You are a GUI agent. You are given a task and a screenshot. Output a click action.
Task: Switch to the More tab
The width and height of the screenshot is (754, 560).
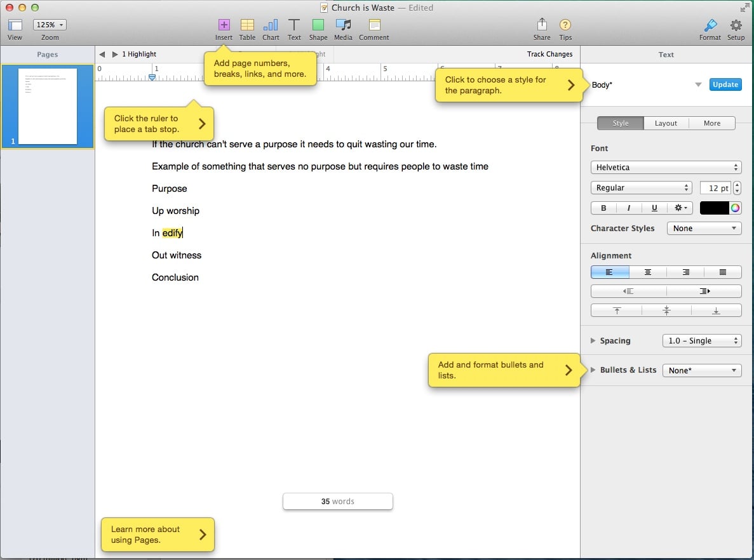point(711,123)
